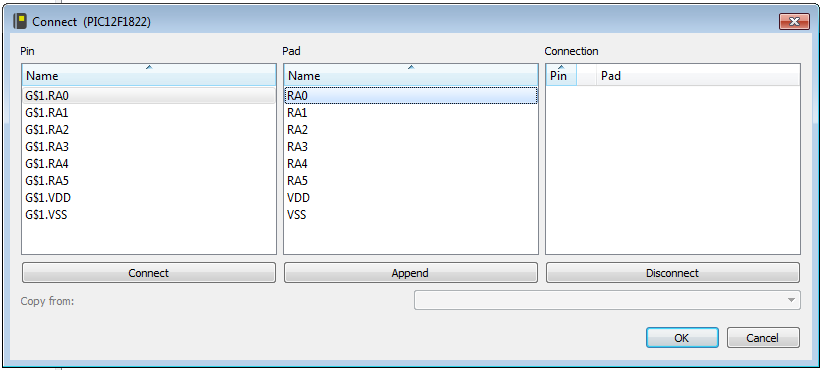Select pin G$1.VDD
The height and width of the screenshot is (370, 822).
coord(149,198)
